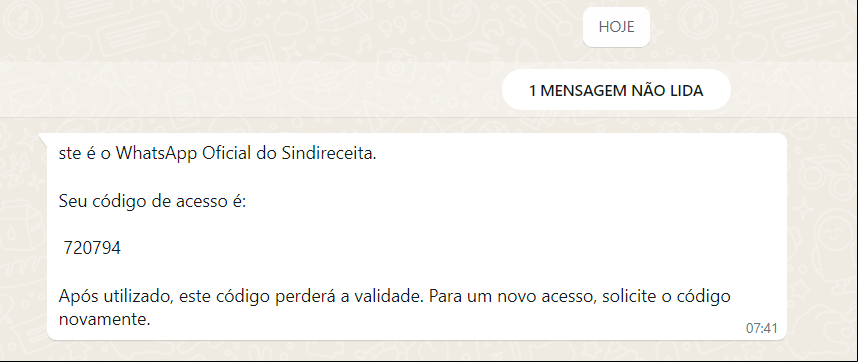Click the access code 720794
The width and height of the screenshot is (858, 362).
click(x=92, y=248)
